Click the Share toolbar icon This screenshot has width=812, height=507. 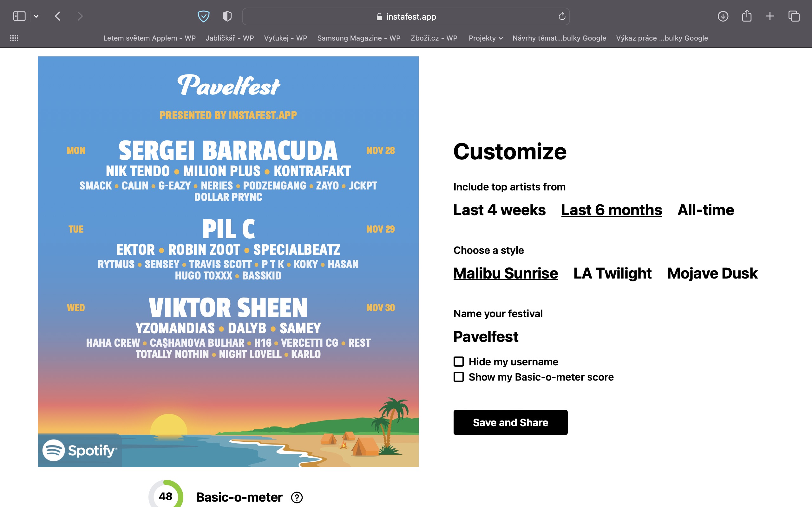(x=747, y=16)
